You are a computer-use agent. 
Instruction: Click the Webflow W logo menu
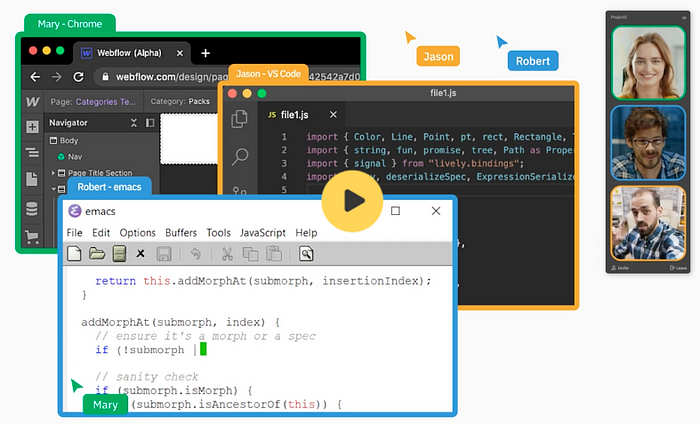[32, 102]
